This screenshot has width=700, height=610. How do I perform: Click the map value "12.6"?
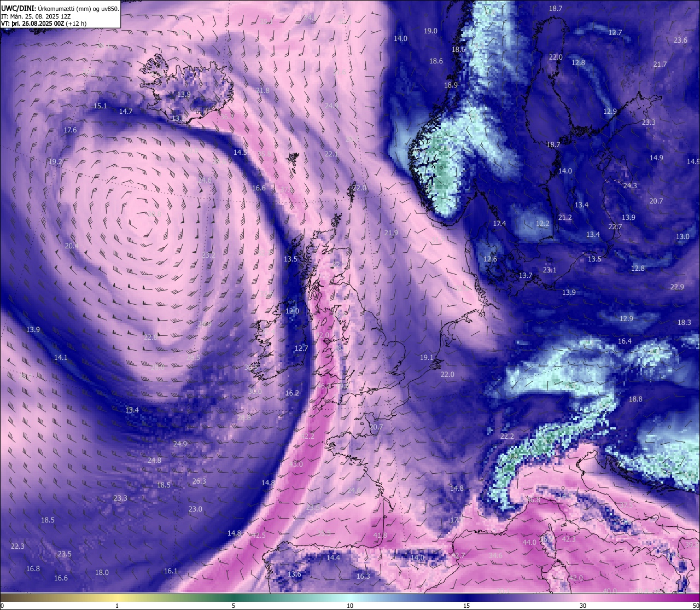[x=490, y=259]
